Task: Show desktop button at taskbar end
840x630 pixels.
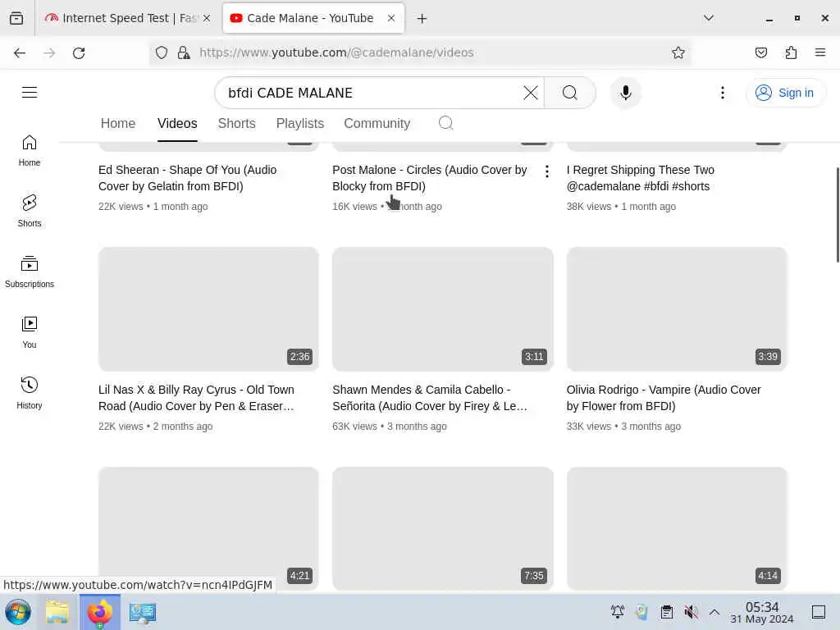Action: pyautogui.click(x=818, y=612)
